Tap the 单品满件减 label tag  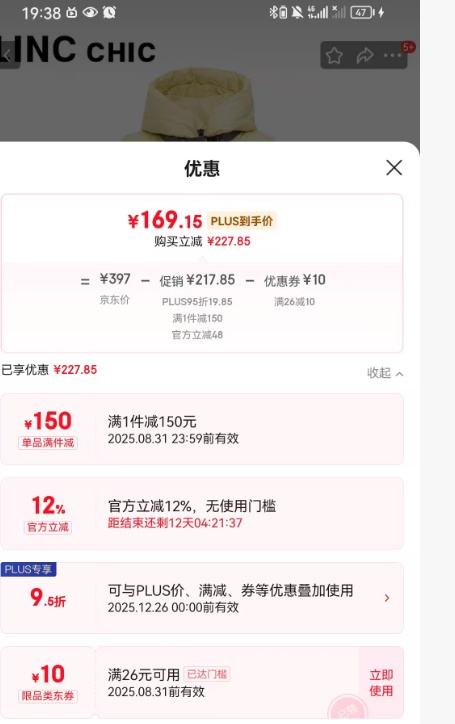tap(48, 443)
